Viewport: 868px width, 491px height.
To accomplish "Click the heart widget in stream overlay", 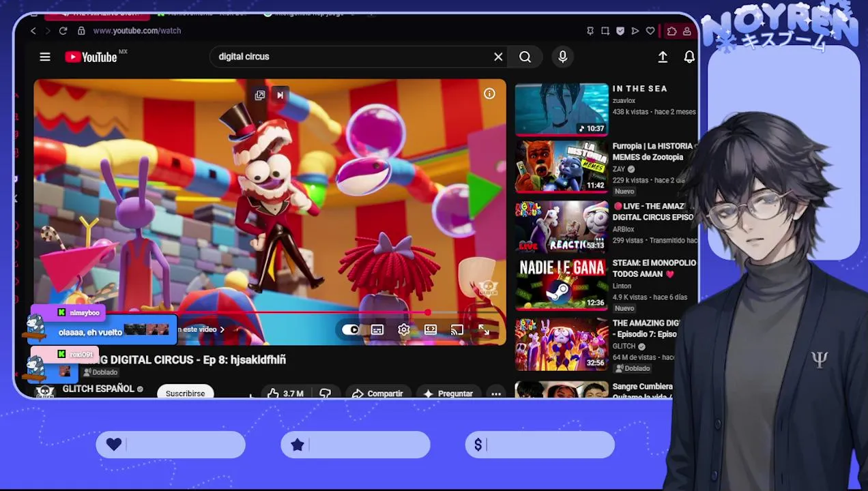I will tap(171, 445).
